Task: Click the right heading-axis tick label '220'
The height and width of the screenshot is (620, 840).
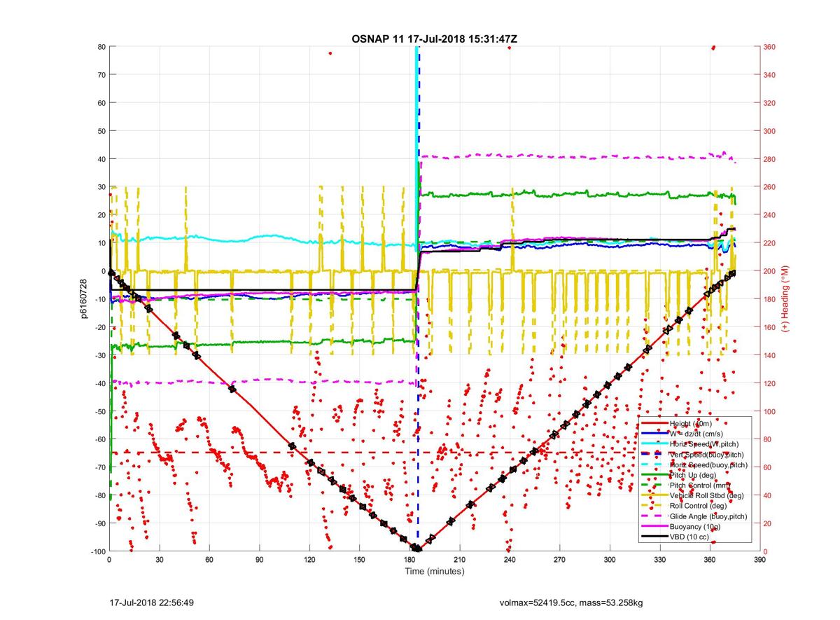Action: (x=770, y=243)
